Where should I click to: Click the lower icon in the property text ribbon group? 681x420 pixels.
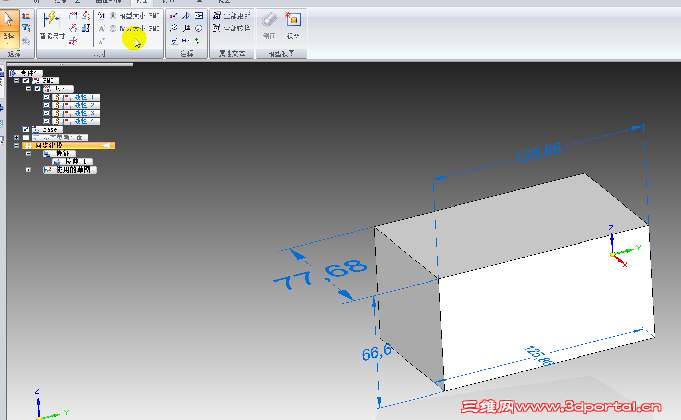tap(217, 28)
